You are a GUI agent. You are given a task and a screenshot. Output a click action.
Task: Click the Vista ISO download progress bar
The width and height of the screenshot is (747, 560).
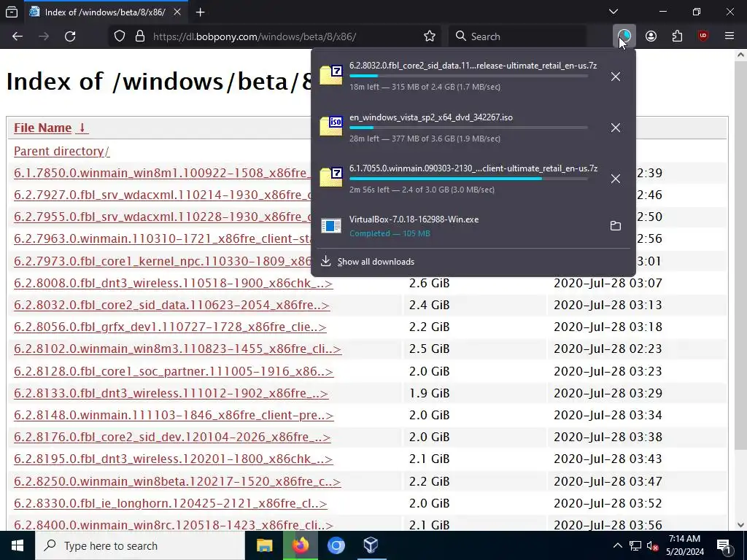point(468,128)
